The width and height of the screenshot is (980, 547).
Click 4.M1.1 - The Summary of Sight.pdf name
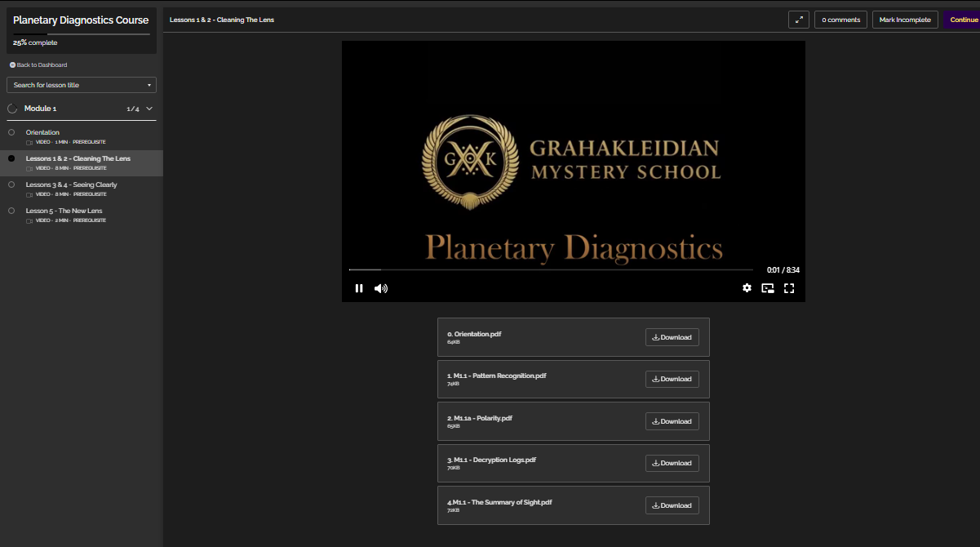pos(499,502)
